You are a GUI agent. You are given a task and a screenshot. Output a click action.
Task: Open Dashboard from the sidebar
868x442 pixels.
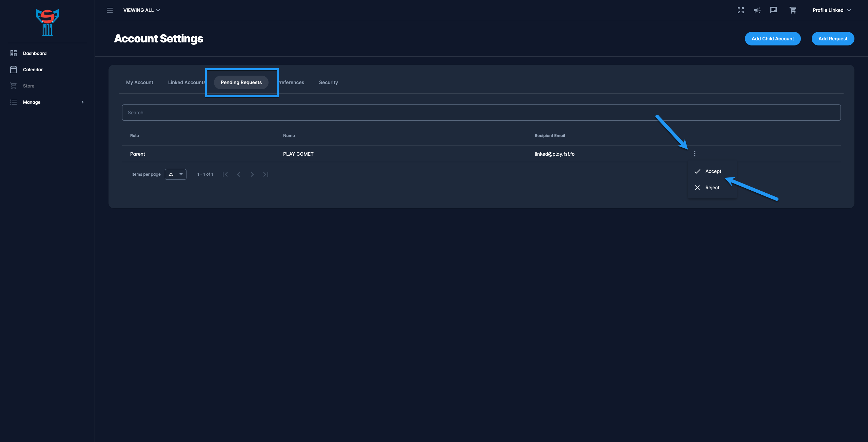point(35,53)
